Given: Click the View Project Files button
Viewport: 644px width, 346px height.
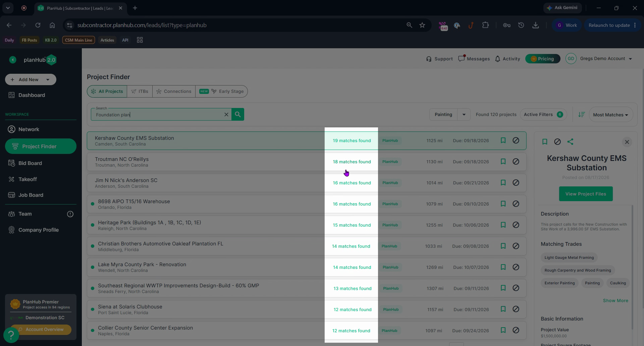Looking at the screenshot, I should (586, 194).
